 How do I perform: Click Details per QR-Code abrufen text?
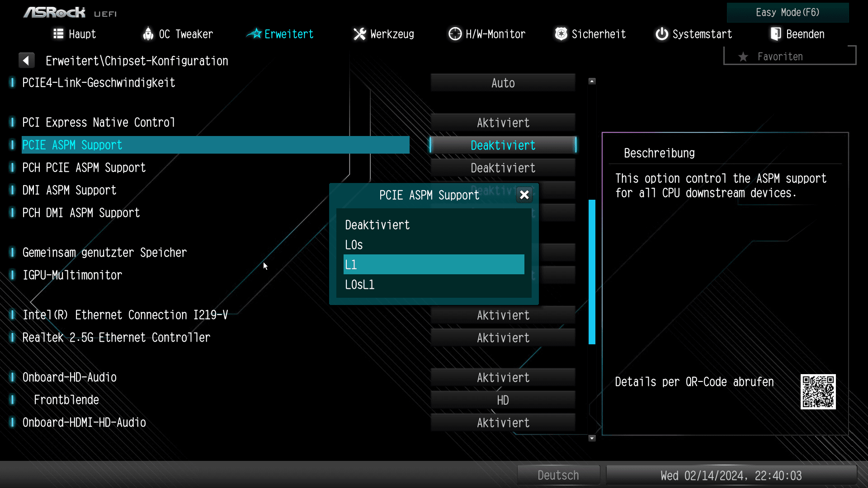[694, 382]
